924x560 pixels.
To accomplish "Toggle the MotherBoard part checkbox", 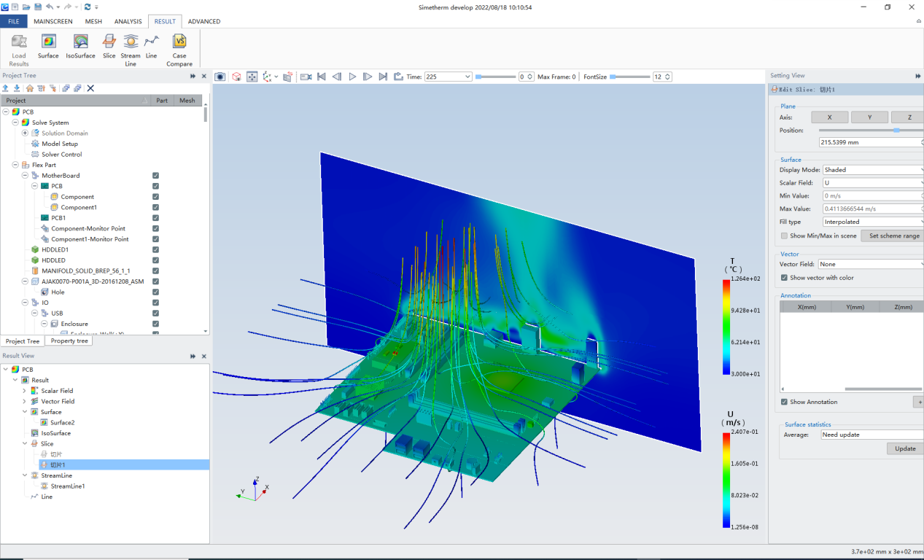I will [x=155, y=176].
